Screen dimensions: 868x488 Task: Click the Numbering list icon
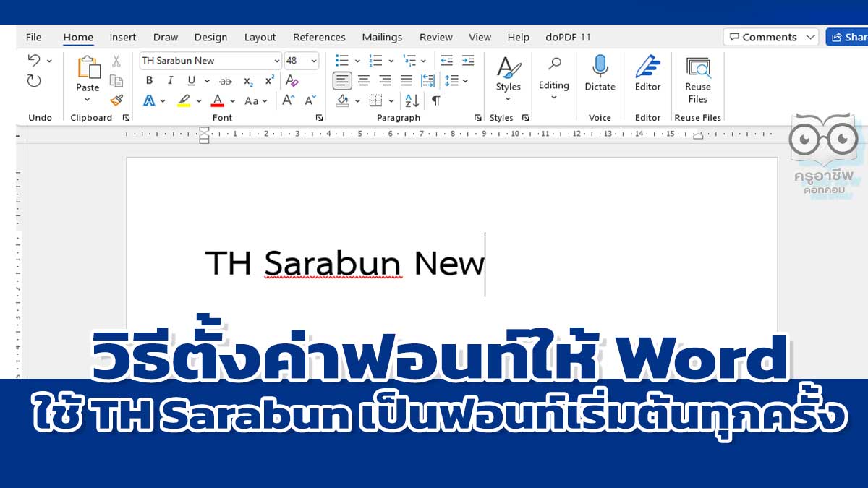(375, 61)
